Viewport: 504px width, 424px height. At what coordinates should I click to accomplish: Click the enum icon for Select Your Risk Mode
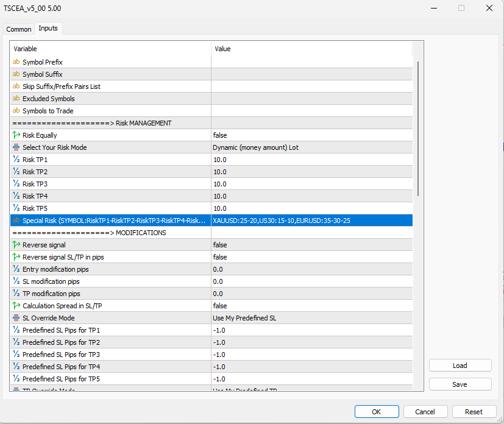coord(16,147)
